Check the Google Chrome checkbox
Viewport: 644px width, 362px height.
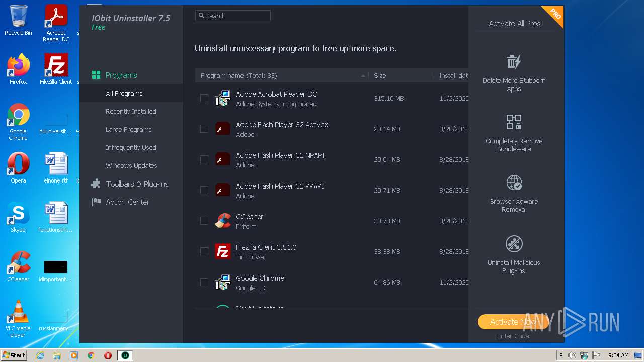204,282
